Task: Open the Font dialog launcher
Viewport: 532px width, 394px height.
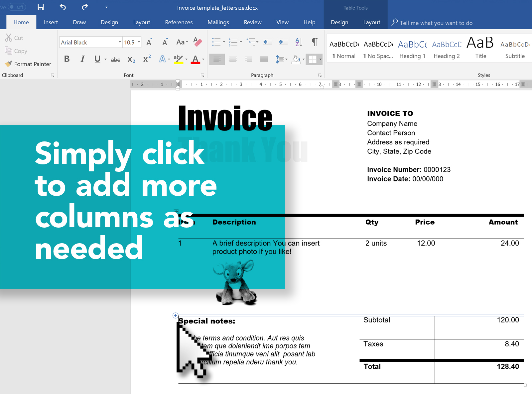Action: coord(202,75)
